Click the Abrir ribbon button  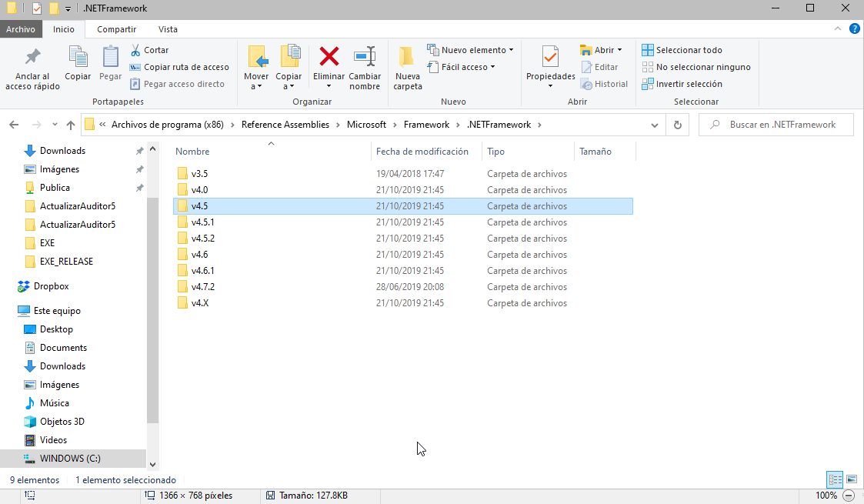click(601, 50)
